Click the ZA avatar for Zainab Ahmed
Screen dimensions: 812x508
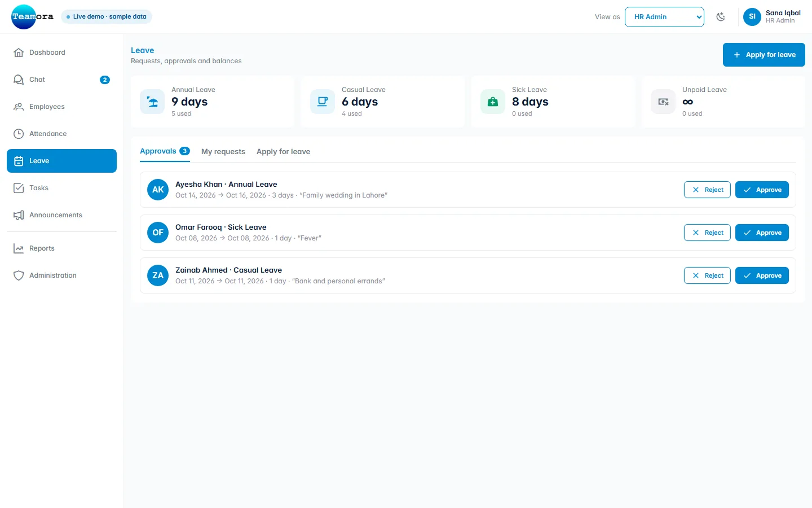coord(158,275)
